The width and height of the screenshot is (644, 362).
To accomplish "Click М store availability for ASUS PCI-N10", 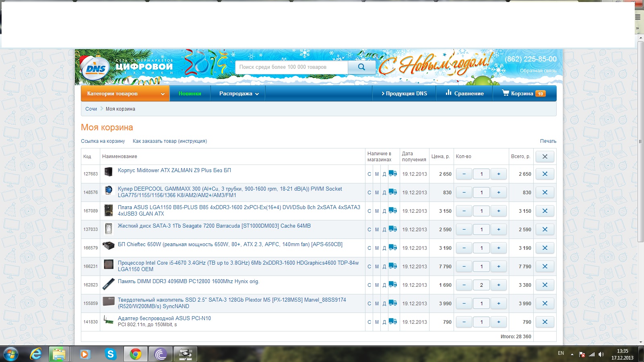I will tap(377, 322).
